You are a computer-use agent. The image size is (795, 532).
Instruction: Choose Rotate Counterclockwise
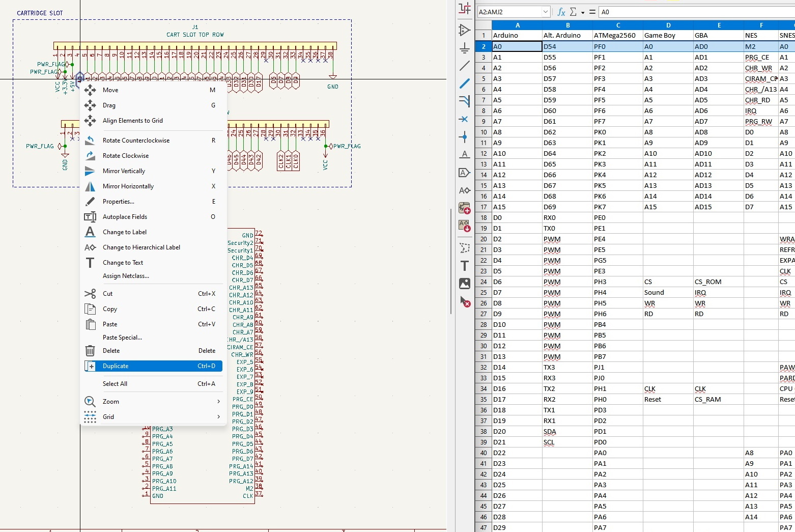point(153,141)
